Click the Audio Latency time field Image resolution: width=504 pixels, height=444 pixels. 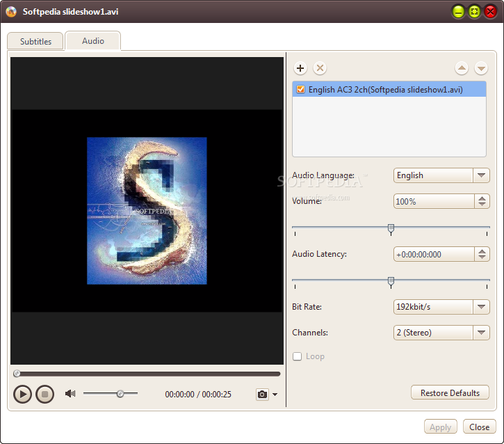pos(434,254)
